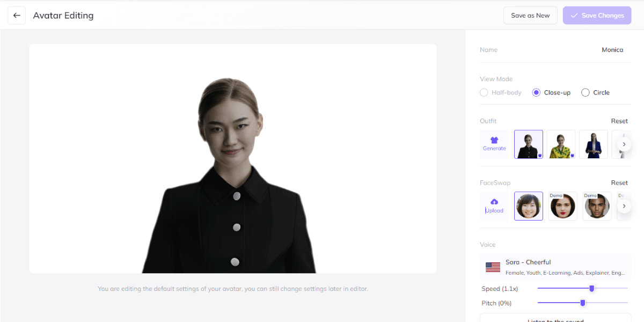The width and height of the screenshot is (644, 322).
Task: Open the Sara - Cheerful voice selector
Action: (x=555, y=267)
